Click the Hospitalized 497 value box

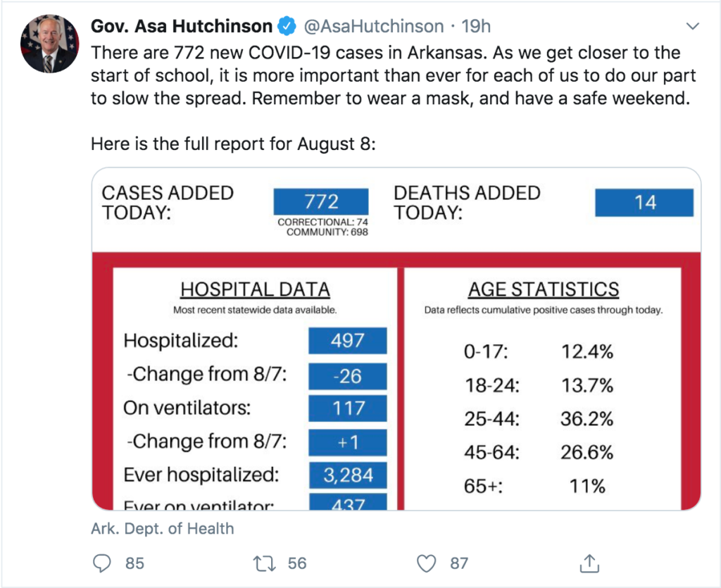[x=348, y=341]
